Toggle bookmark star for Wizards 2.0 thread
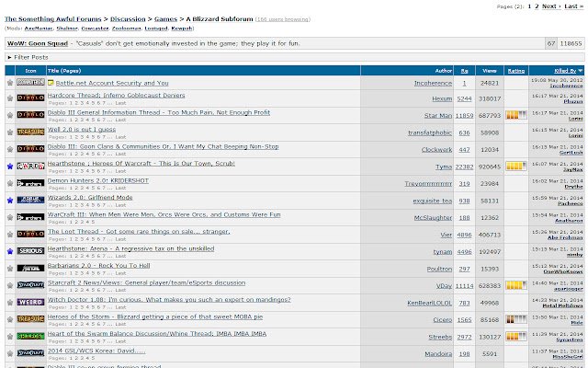 pyautogui.click(x=10, y=201)
